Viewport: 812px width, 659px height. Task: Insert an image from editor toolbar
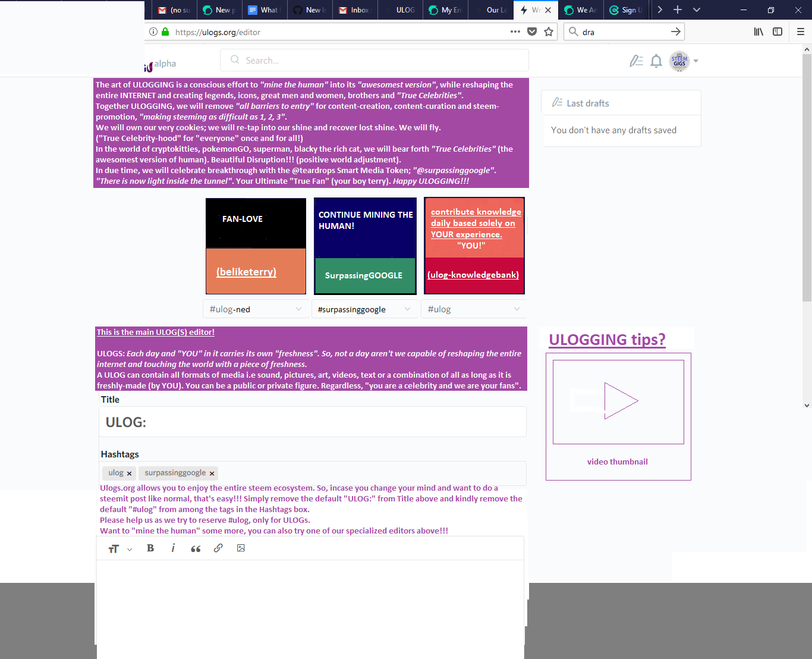coord(241,548)
